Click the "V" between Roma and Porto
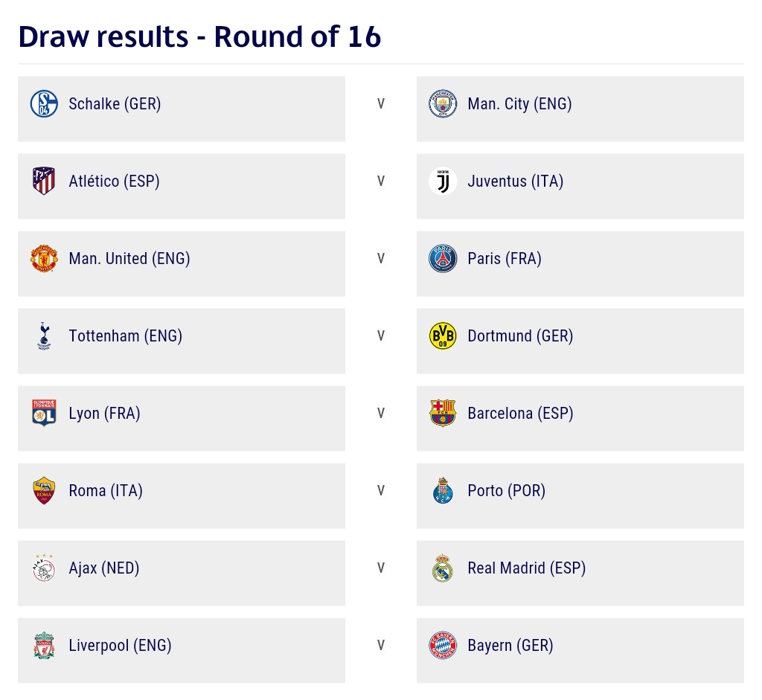 click(x=381, y=491)
